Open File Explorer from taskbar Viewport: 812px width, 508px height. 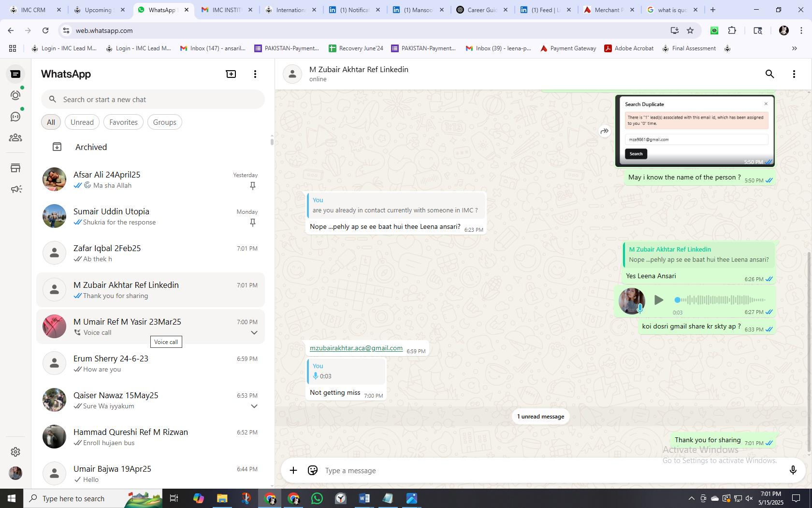coord(222,498)
